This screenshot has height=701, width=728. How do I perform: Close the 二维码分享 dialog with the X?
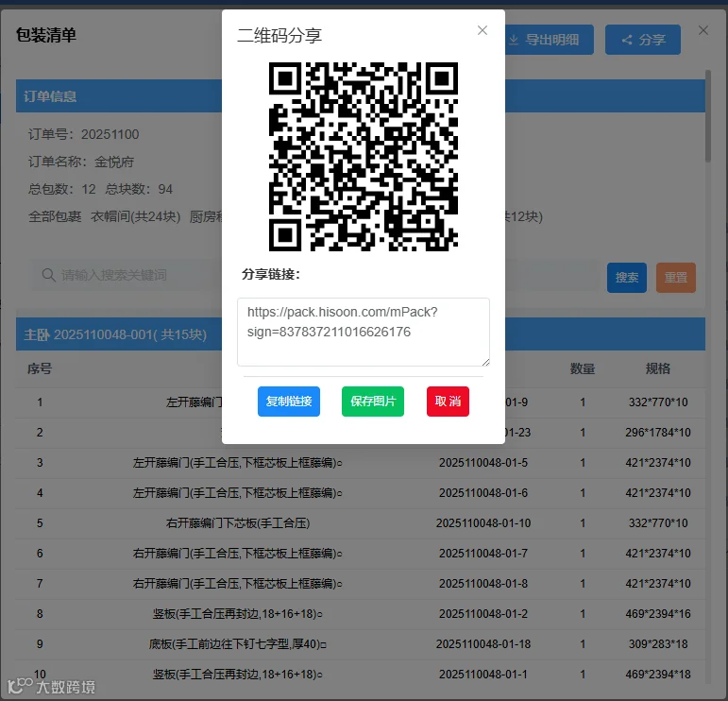[483, 30]
